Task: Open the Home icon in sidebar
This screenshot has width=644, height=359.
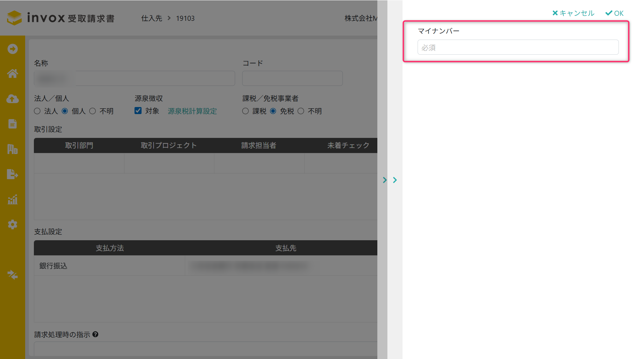Action: [x=12, y=73]
